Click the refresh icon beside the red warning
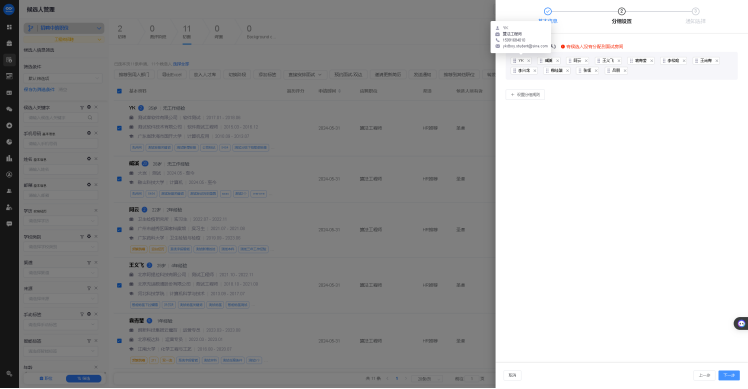This screenshot has width=748, height=389. [x=553, y=46]
